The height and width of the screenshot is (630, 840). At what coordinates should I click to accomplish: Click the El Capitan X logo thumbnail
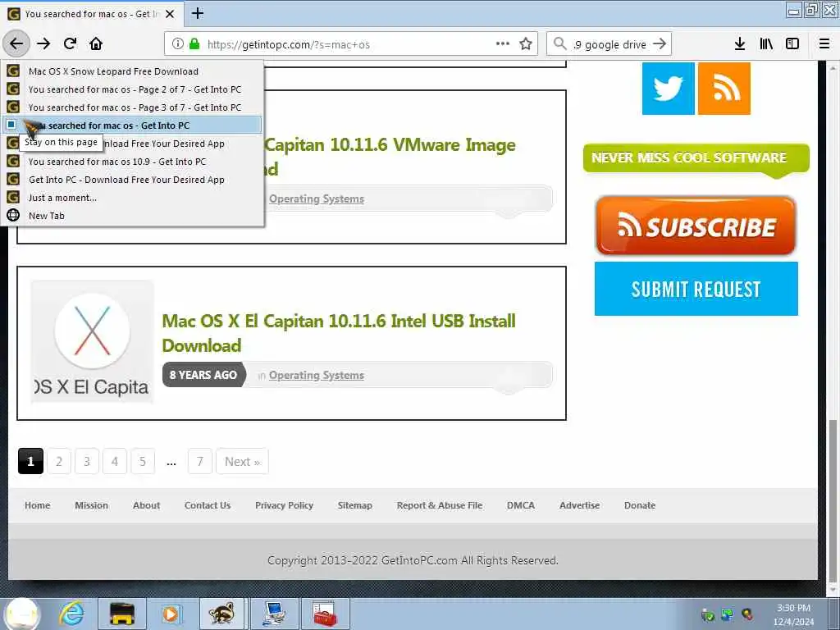pyautogui.click(x=92, y=341)
